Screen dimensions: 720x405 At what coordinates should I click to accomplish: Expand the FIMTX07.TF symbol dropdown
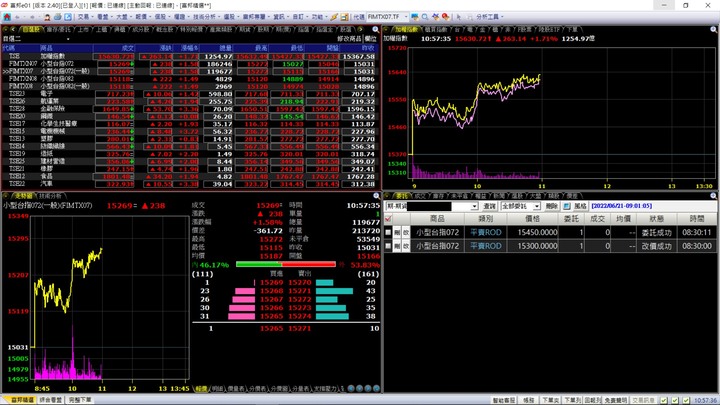pyautogui.click(x=406, y=17)
